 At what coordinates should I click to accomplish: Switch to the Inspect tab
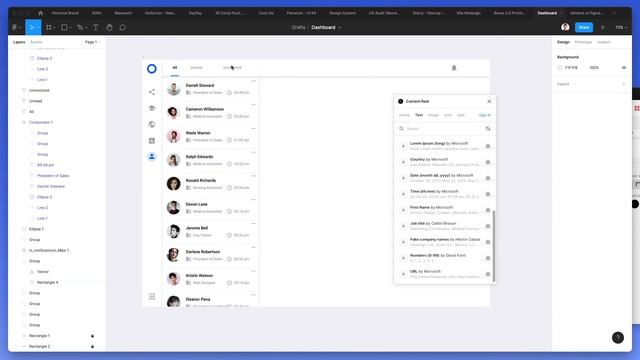pos(604,42)
